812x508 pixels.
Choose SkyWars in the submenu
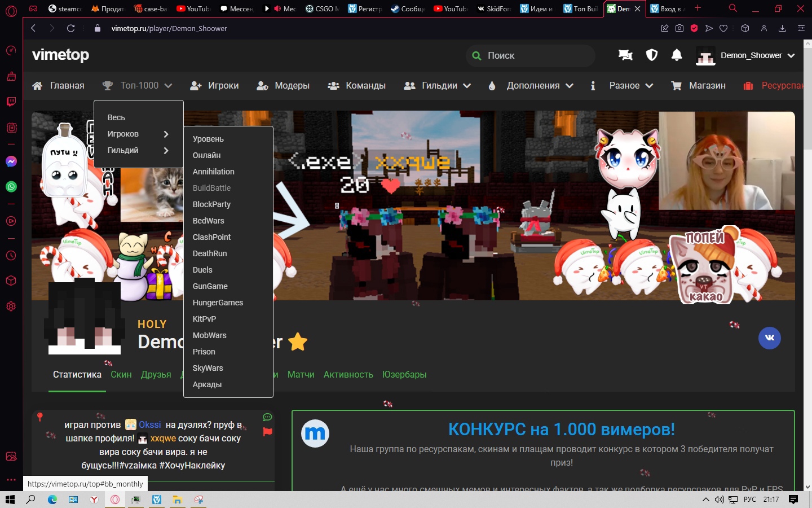pyautogui.click(x=208, y=368)
